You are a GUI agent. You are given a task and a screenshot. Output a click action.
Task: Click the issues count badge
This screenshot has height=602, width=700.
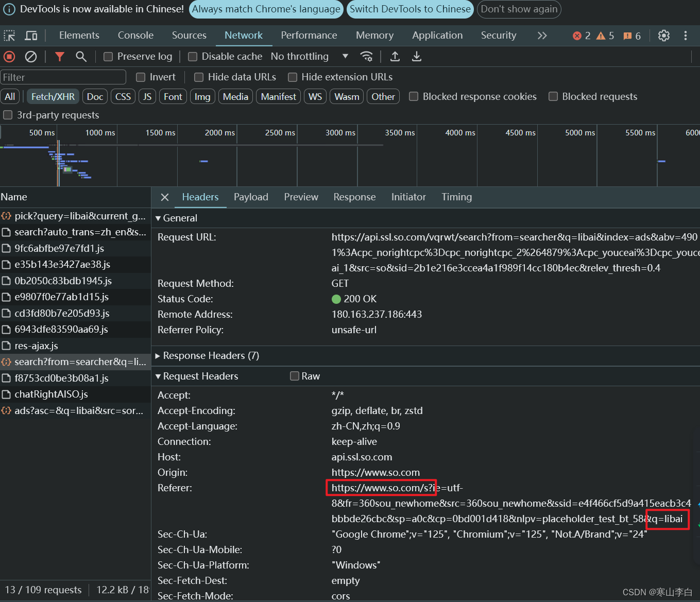pos(632,36)
